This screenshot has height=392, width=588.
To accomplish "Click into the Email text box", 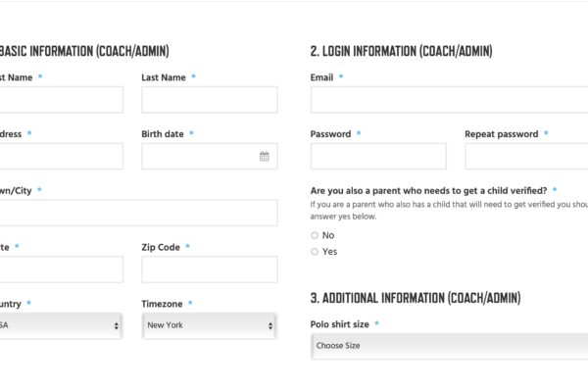I will (x=449, y=99).
